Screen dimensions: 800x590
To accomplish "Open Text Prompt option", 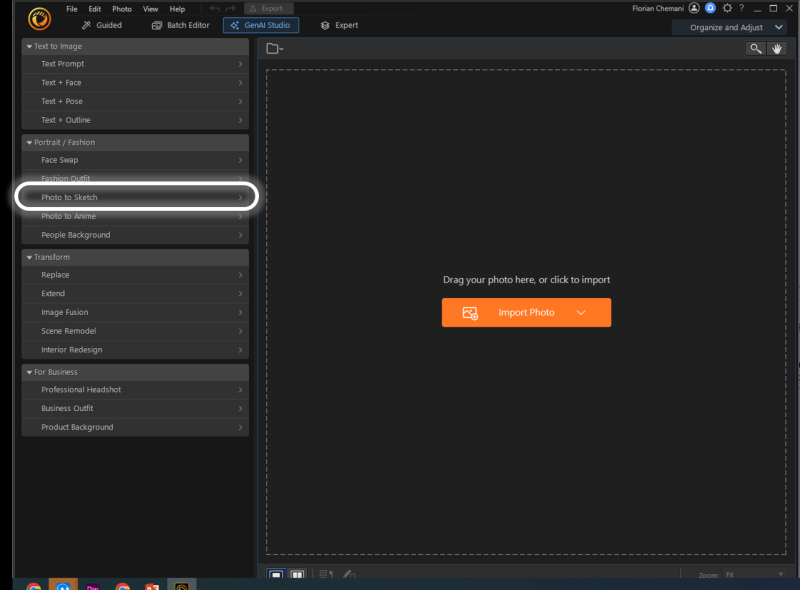I will (x=135, y=64).
